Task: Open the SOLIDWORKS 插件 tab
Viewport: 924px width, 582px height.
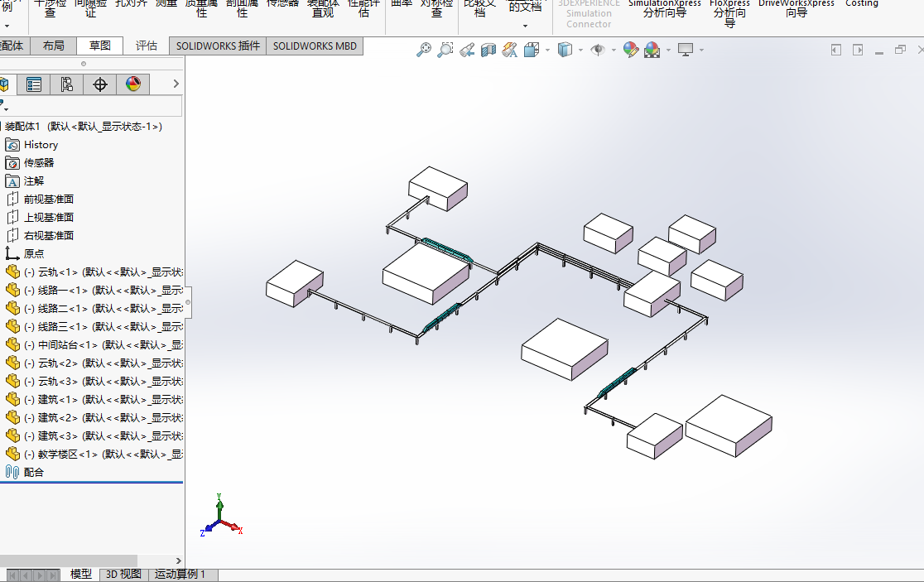Action: [218, 46]
